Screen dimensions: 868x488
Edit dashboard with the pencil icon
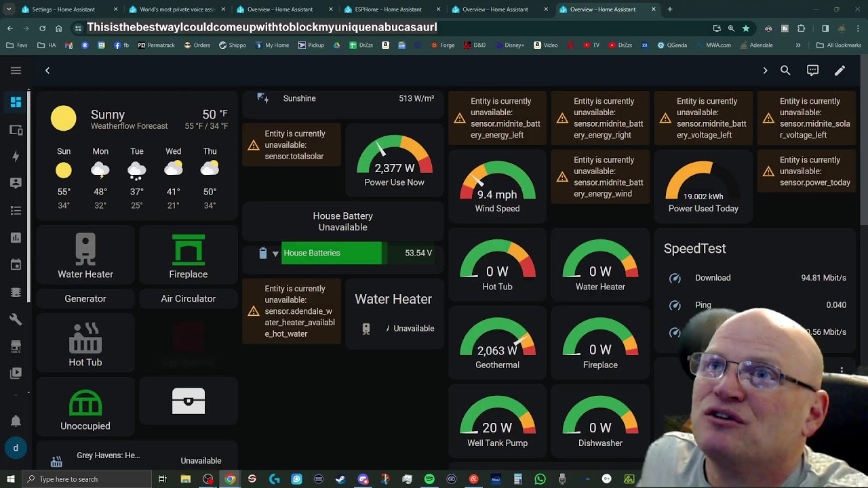pyautogui.click(x=840, y=70)
